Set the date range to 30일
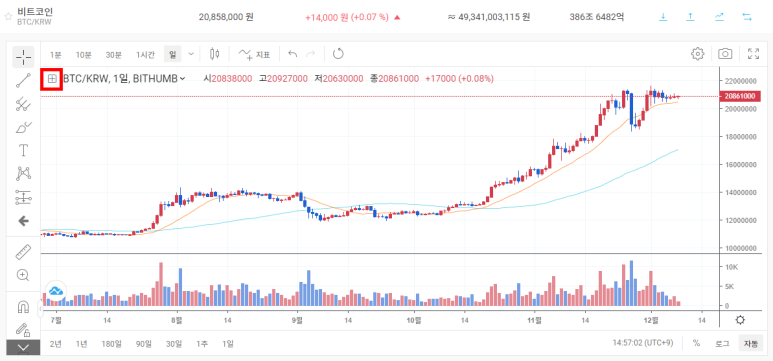Viewport: 773px width, 361px height. point(174,344)
